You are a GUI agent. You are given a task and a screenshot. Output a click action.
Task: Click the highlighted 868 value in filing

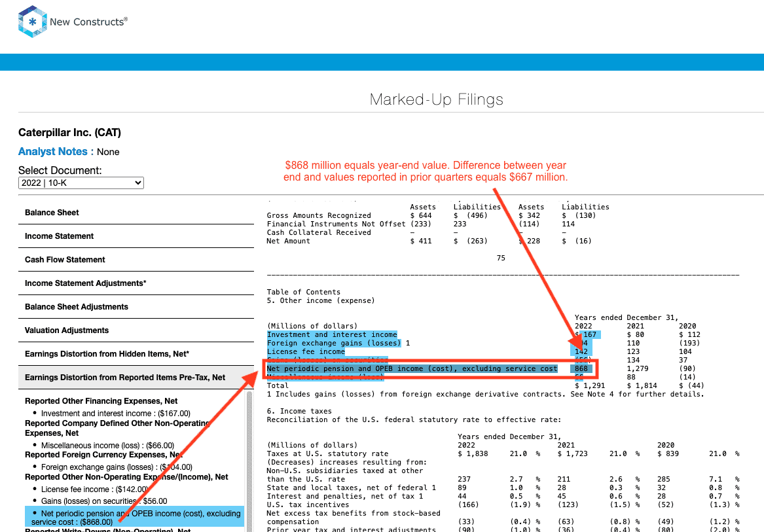tap(581, 369)
